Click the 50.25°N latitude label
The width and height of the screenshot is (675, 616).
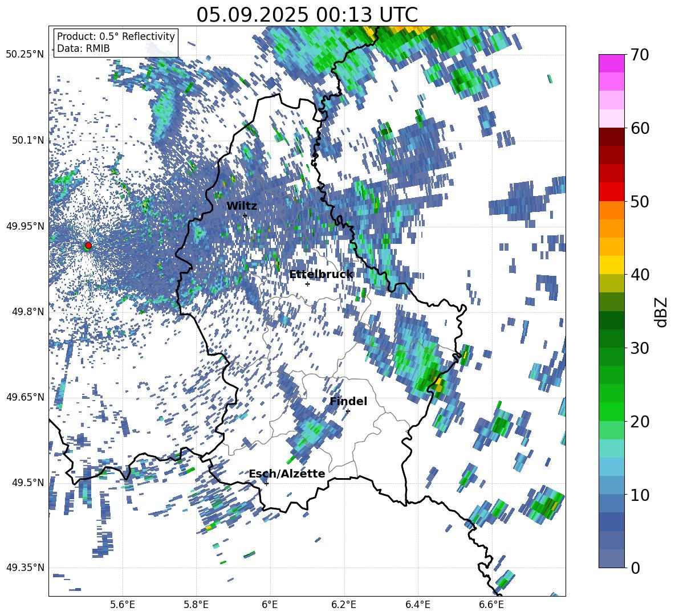25,55
